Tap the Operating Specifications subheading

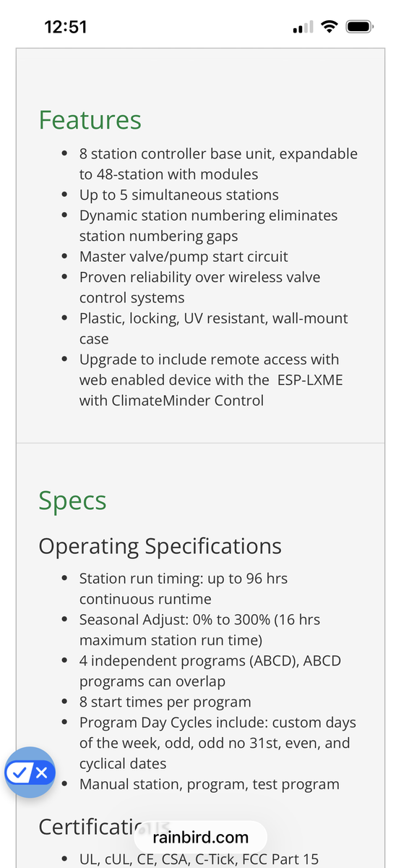(160, 546)
